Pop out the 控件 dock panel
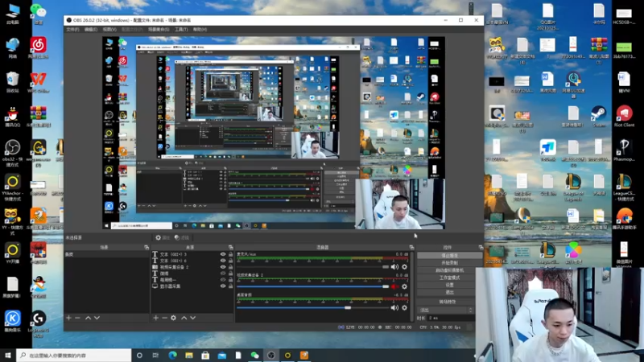This screenshot has height=362, width=644. click(481, 248)
